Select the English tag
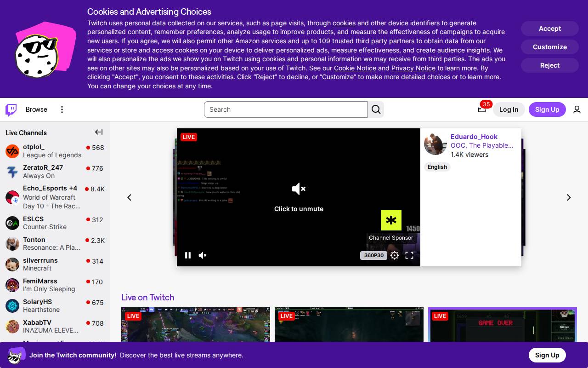This screenshot has height=368, width=588. coord(437,167)
